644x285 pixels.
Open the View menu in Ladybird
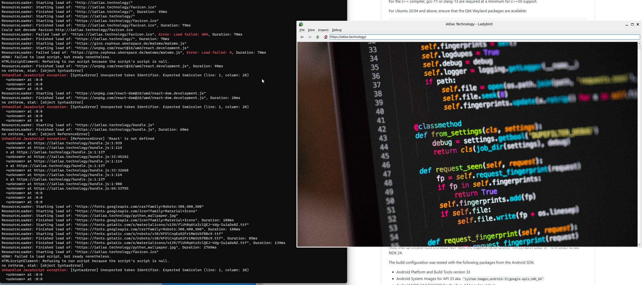(311, 30)
